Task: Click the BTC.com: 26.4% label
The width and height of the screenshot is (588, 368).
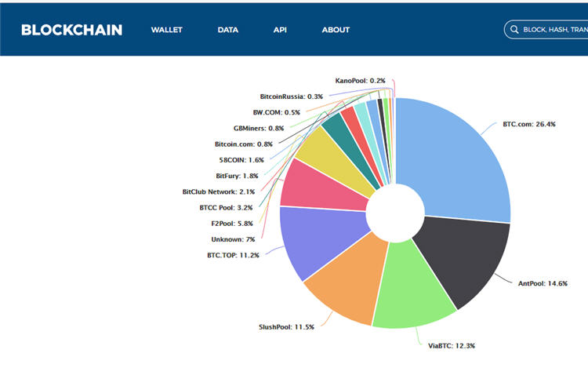Action: 528,124
